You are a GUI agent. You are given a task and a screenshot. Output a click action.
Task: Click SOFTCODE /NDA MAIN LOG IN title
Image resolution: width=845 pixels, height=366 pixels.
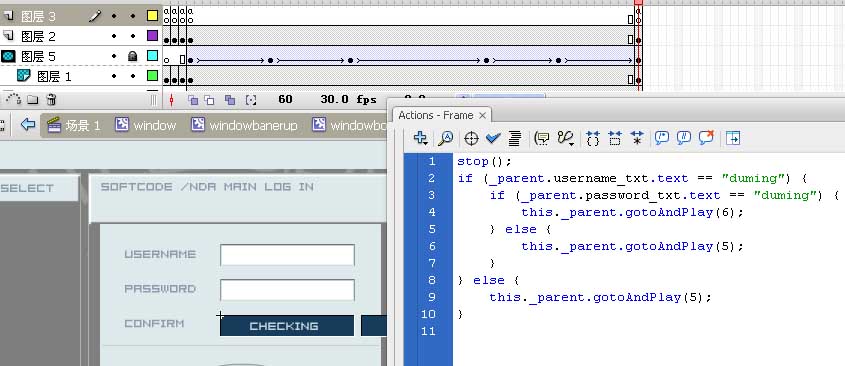click(x=207, y=187)
